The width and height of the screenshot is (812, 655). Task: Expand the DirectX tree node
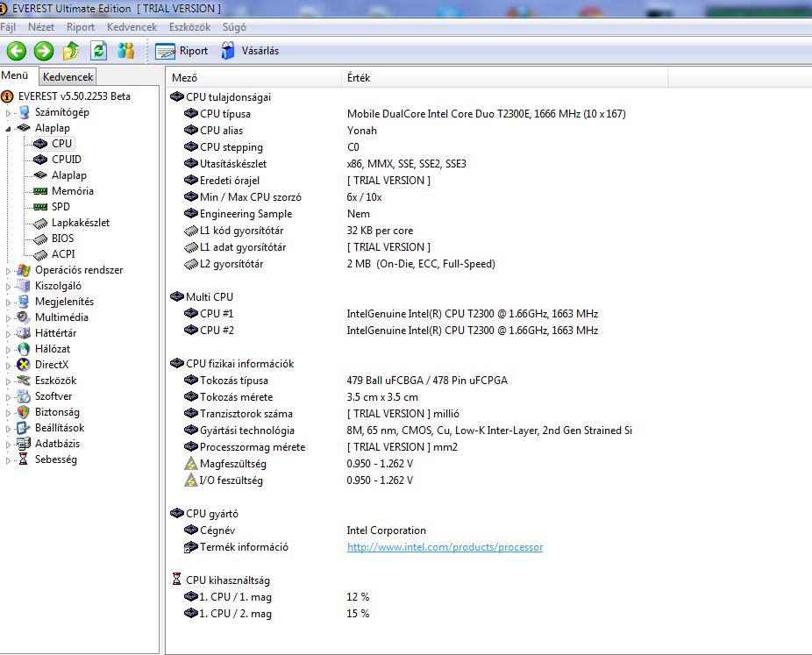[x=8, y=365]
